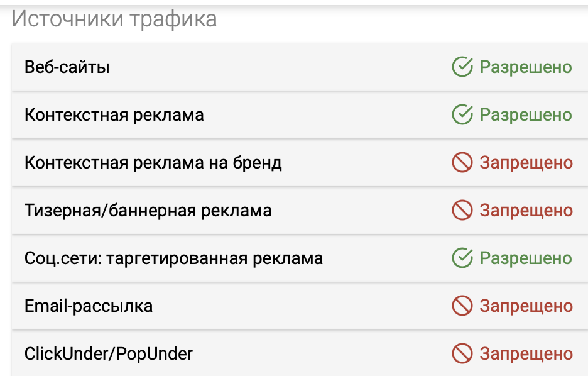Click the Email-рассылка row label
Viewport: 588px width, 376px height.
pos(89,306)
